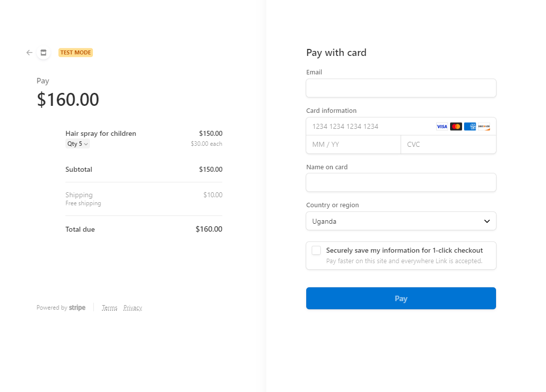Image resolution: width=546 pixels, height=392 pixels.
Task: Click the Visa card brand icon
Action: 442,126
